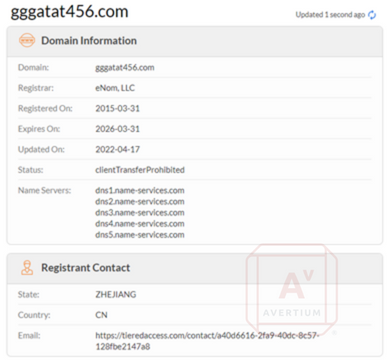Select the registered date 2015-03-31
388x360 pixels.
pyautogui.click(x=117, y=108)
